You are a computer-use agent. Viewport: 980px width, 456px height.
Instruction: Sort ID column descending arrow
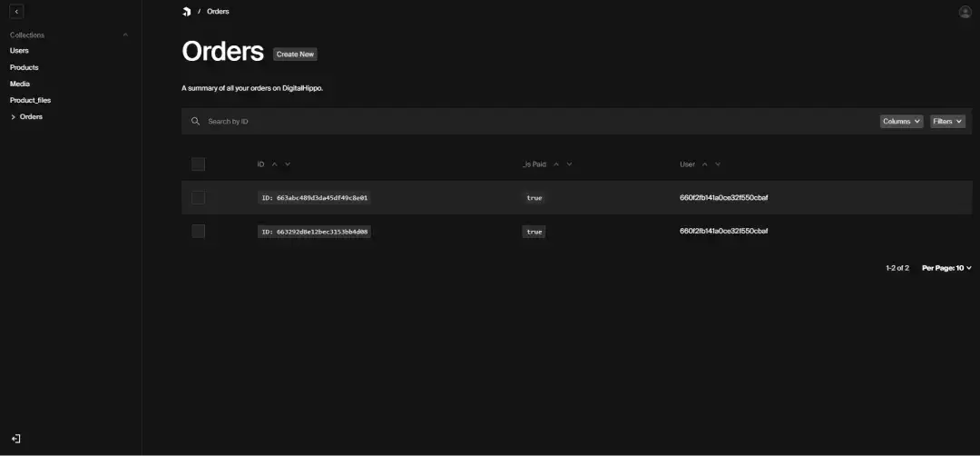tap(288, 164)
